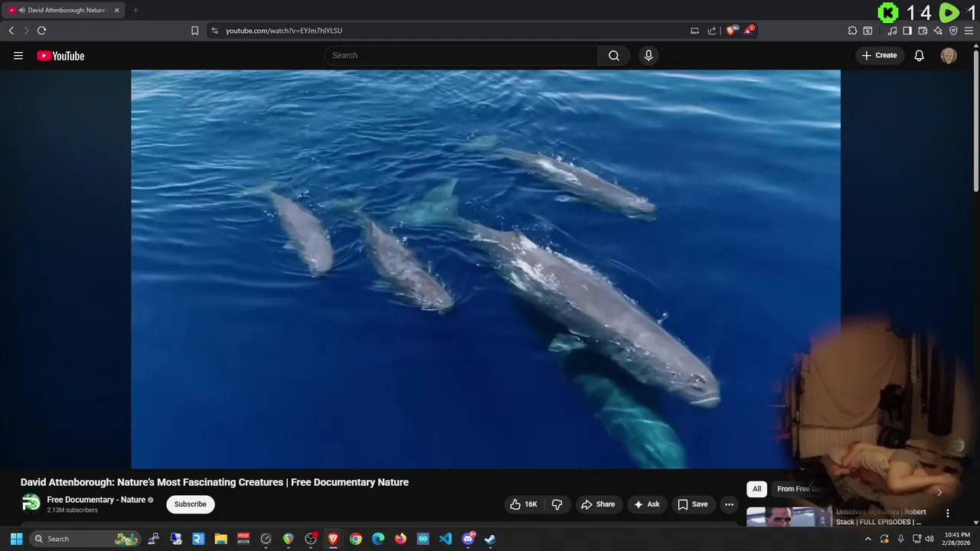This screenshot has height=551, width=980.
Task: Open the more actions three-dot menu
Action: click(730, 504)
